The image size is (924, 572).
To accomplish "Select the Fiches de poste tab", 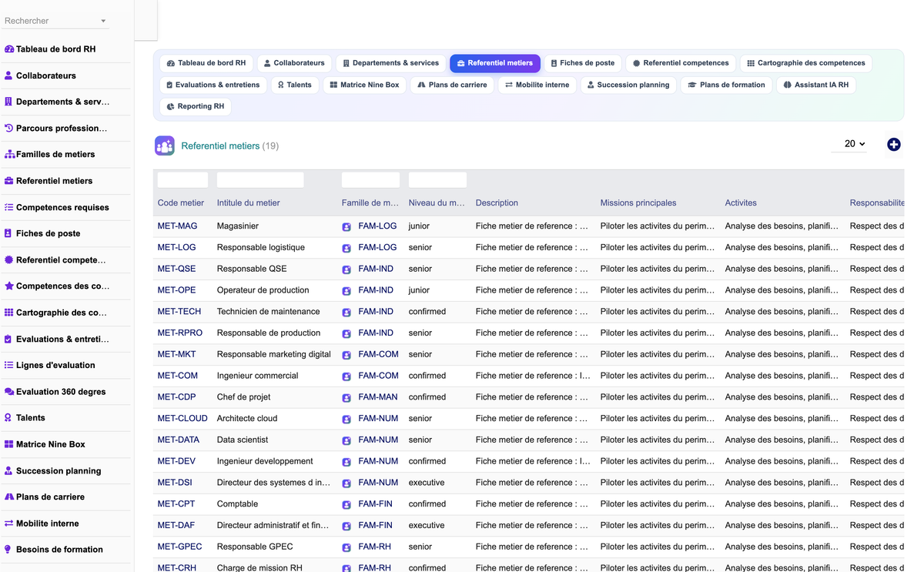I will 582,63.
